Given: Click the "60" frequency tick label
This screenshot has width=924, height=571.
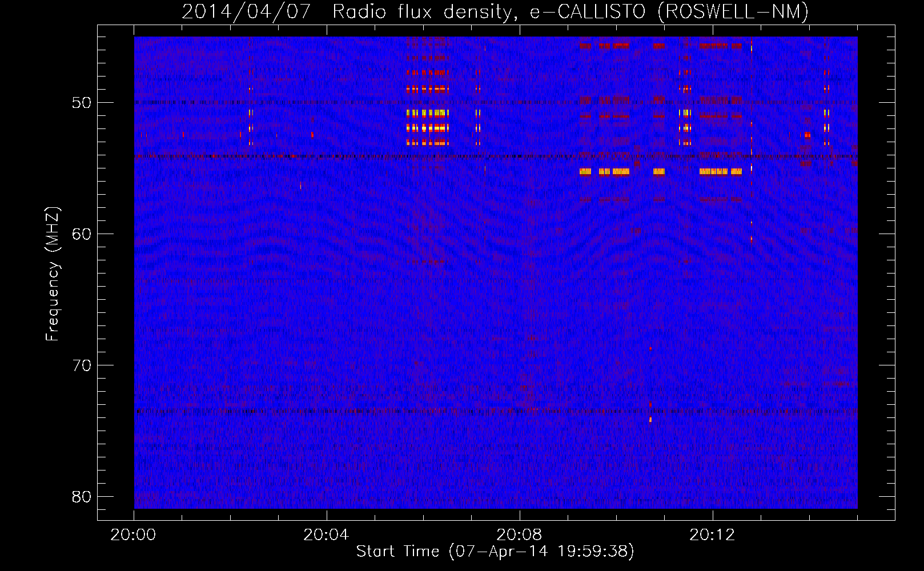Looking at the screenshot, I should coord(82,234).
